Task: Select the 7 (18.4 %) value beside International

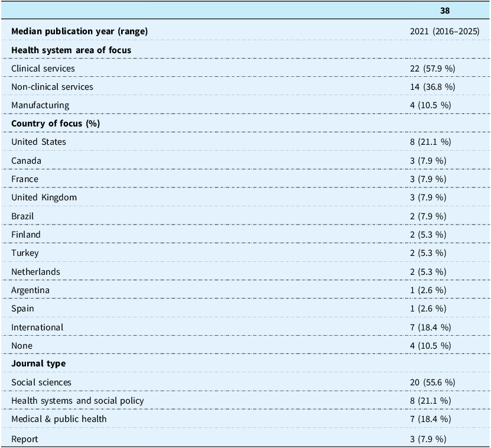Action: point(431,327)
